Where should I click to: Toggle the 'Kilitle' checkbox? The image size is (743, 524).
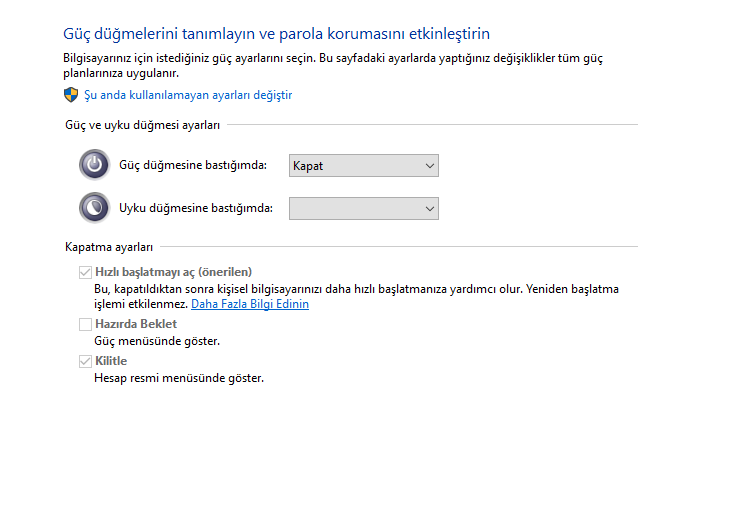(85, 361)
